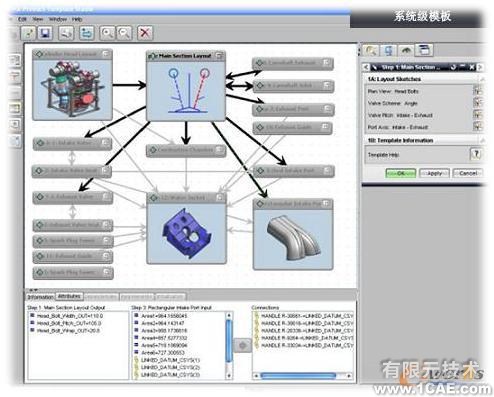
Task: Collapse the 1A: Layout Sketches section
Action: click(x=482, y=79)
